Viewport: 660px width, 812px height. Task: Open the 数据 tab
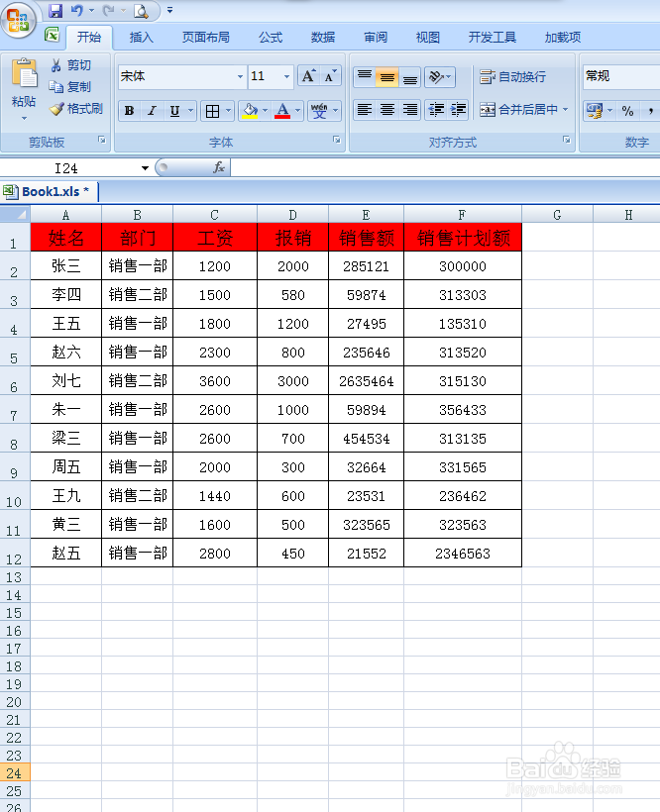(323, 38)
